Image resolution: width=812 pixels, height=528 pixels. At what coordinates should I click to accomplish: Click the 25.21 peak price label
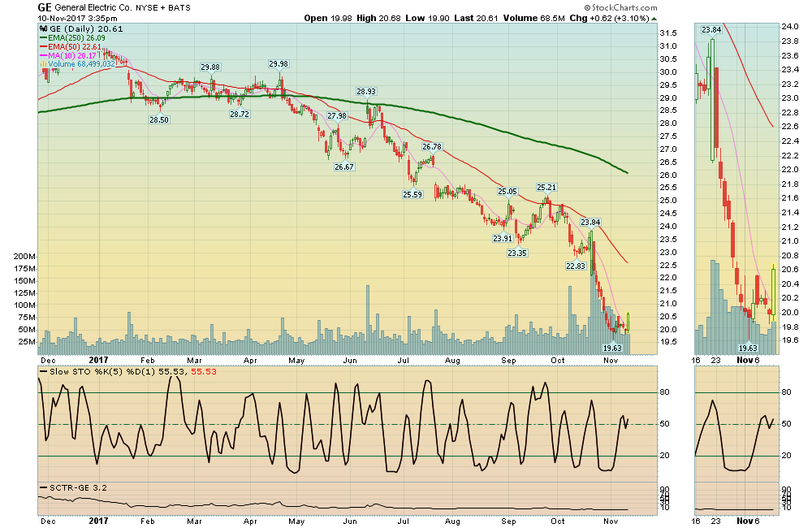pos(546,187)
